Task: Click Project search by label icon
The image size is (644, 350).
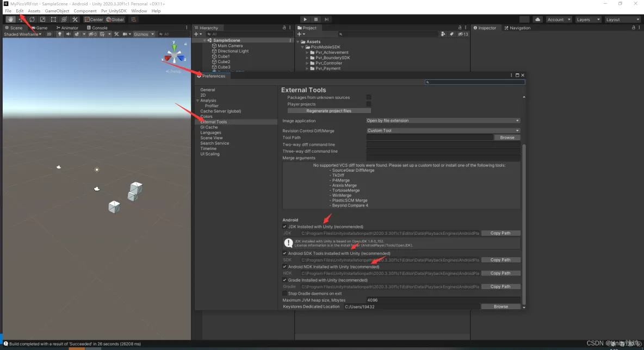Action: click(451, 34)
